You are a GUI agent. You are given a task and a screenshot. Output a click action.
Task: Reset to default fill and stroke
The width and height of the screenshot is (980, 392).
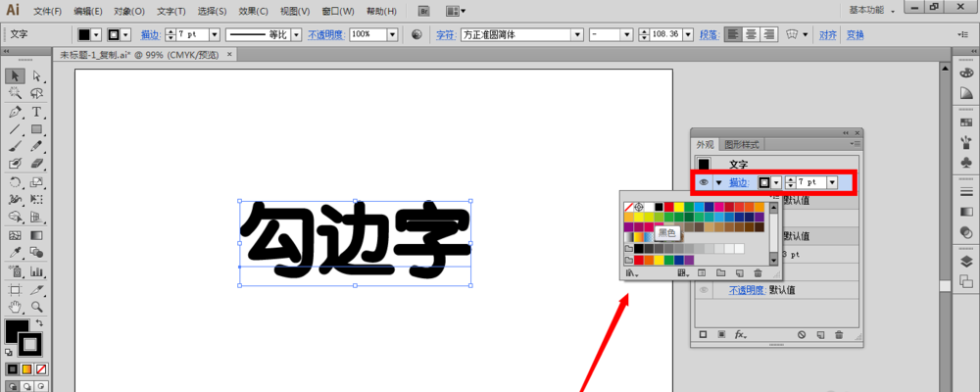point(9,353)
